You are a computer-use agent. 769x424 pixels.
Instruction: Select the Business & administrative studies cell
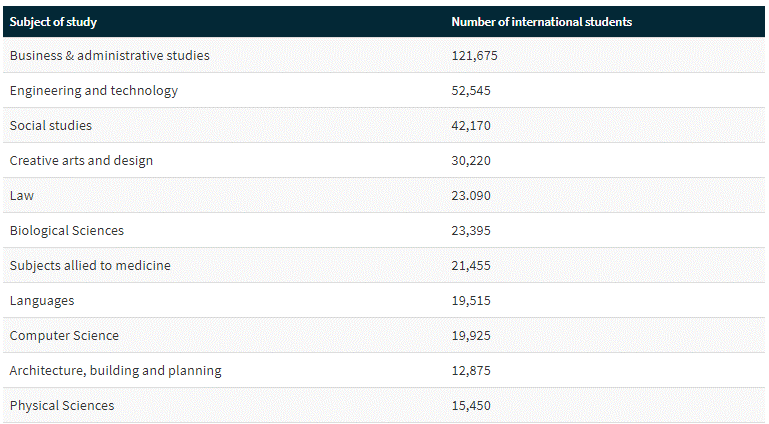(110, 56)
